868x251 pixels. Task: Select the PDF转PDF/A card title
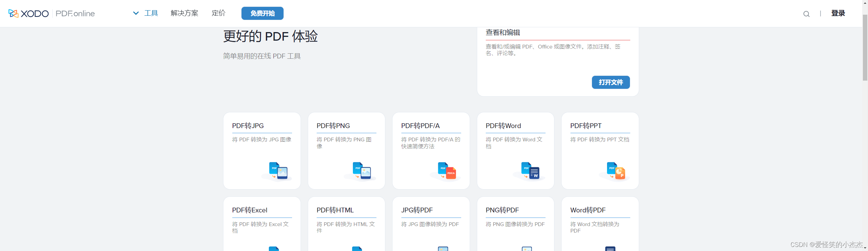(420, 126)
